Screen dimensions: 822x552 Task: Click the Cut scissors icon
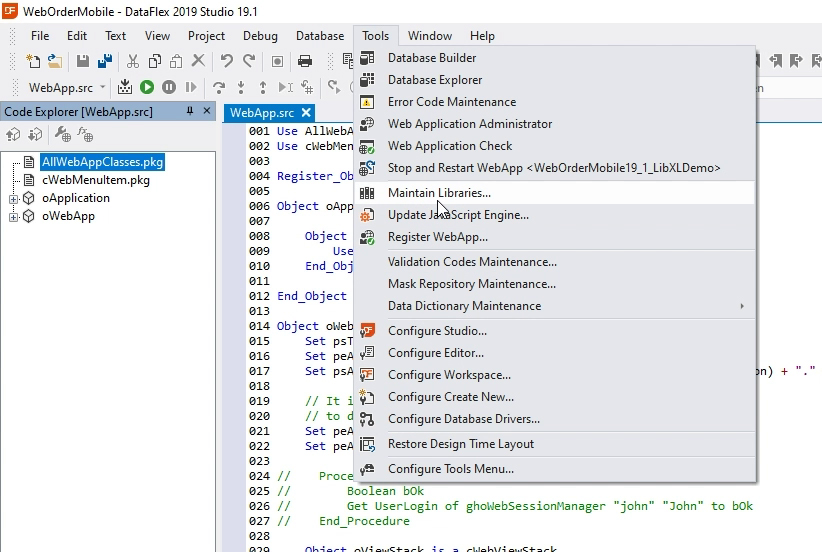132,62
